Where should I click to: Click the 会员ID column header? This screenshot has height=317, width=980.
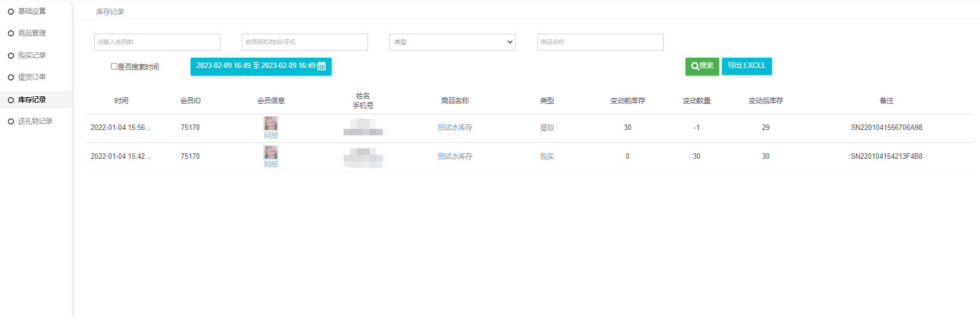(191, 101)
